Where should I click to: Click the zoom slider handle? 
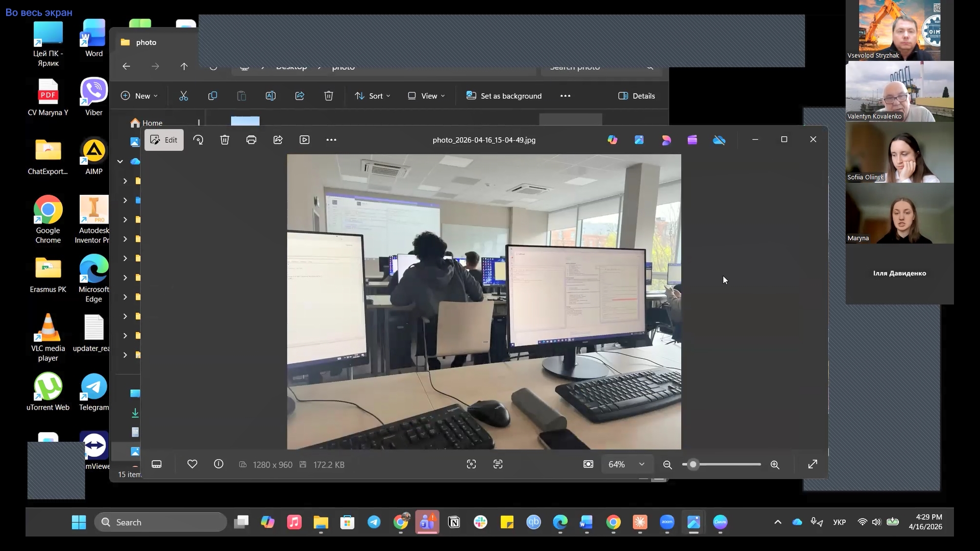(693, 464)
